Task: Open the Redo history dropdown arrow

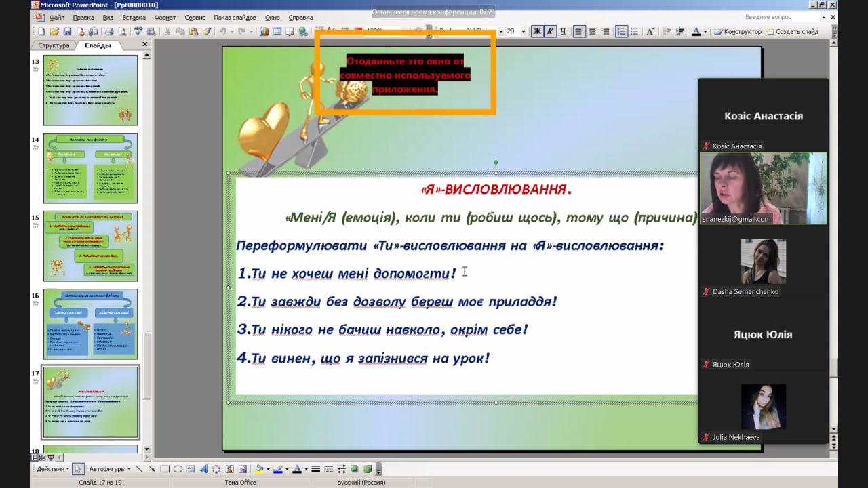Action: click(x=251, y=31)
